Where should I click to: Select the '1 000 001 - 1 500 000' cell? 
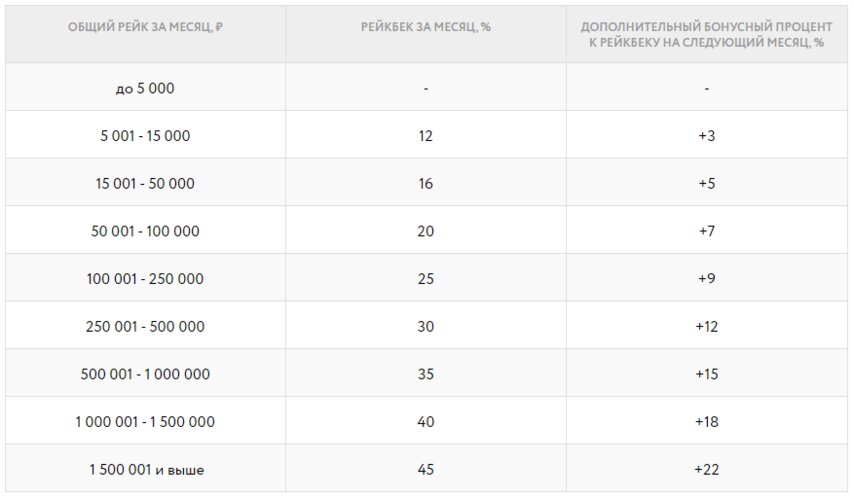[145, 422]
